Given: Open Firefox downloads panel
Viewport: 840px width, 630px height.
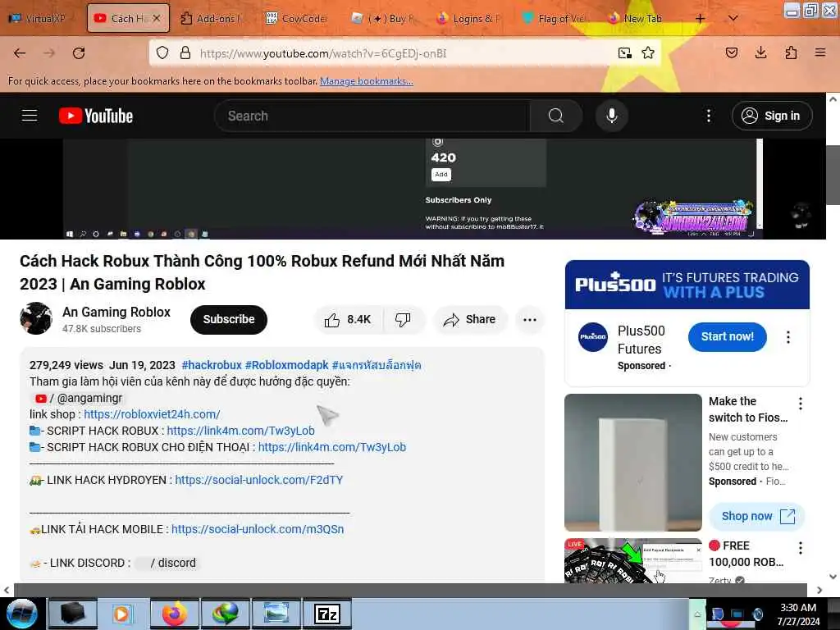Looking at the screenshot, I should point(760,52).
